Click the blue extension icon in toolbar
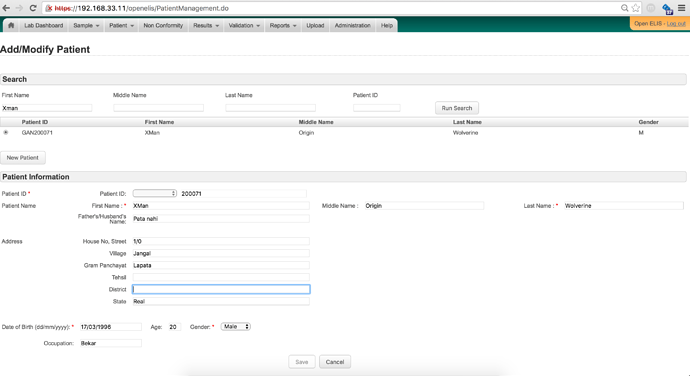The image size is (690, 376). [668, 8]
